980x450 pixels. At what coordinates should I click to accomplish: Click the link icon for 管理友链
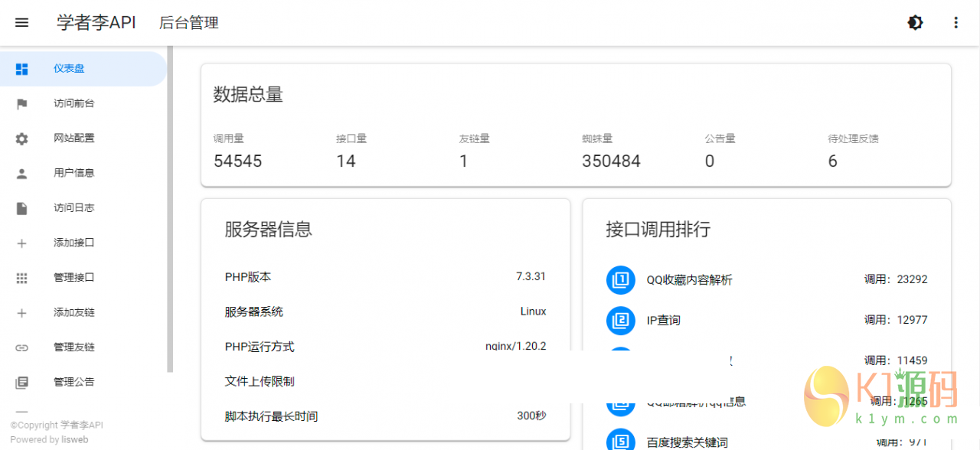pyautogui.click(x=21, y=347)
